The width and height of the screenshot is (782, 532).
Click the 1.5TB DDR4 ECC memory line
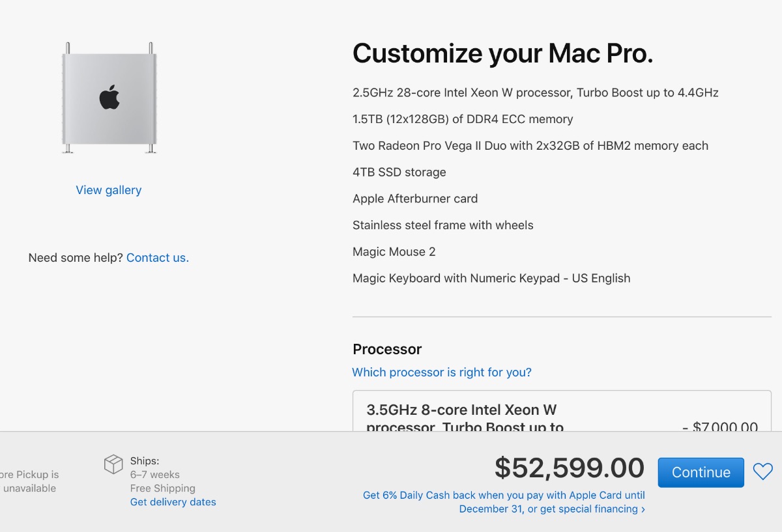463,119
